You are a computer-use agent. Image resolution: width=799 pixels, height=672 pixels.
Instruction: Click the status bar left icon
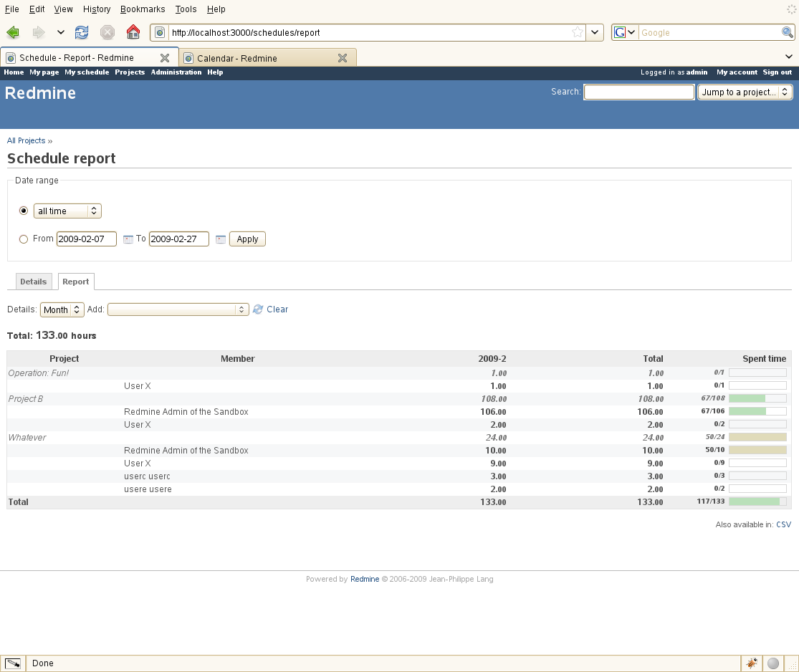coord(13,663)
